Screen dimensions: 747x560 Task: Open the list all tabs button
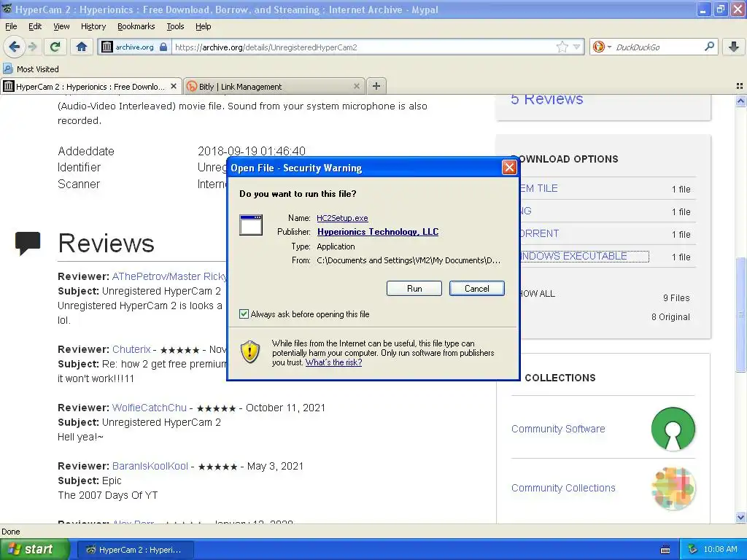click(x=740, y=86)
